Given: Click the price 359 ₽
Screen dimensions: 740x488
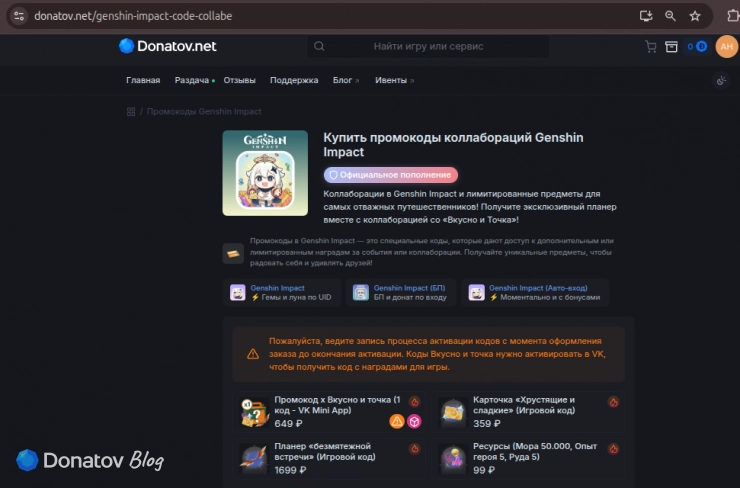Looking at the screenshot, I should 487,424.
